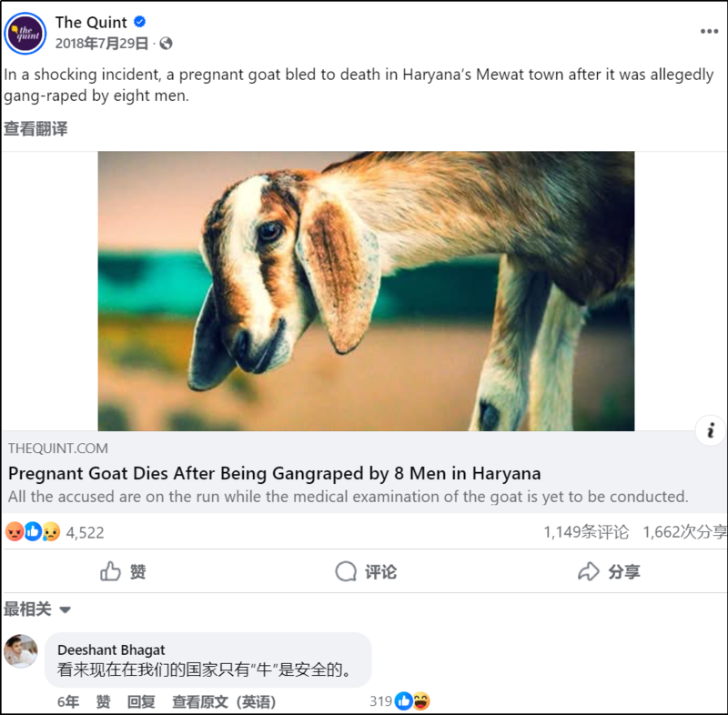
Task: Click the blue verified badge
Action: point(140,22)
